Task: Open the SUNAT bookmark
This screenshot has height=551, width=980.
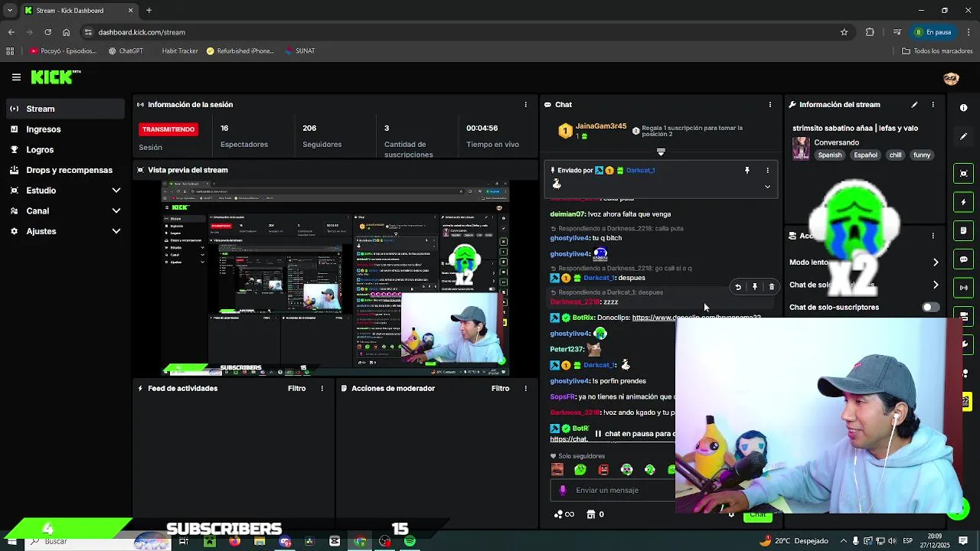Action: pyautogui.click(x=299, y=51)
